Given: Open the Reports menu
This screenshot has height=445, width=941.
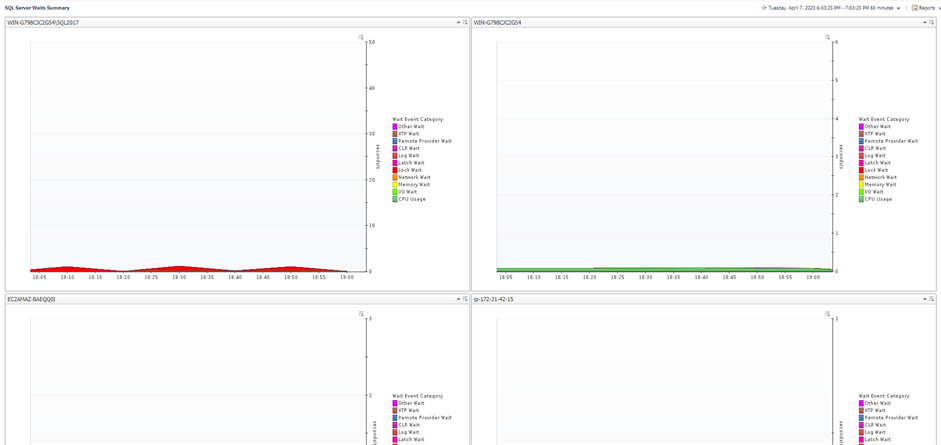Looking at the screenshot, I should (927, 8).
